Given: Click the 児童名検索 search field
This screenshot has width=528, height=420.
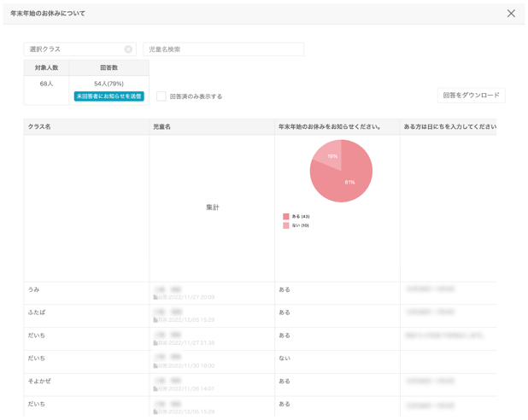Looking at the screenshot, I should click(x=223, y=50).
